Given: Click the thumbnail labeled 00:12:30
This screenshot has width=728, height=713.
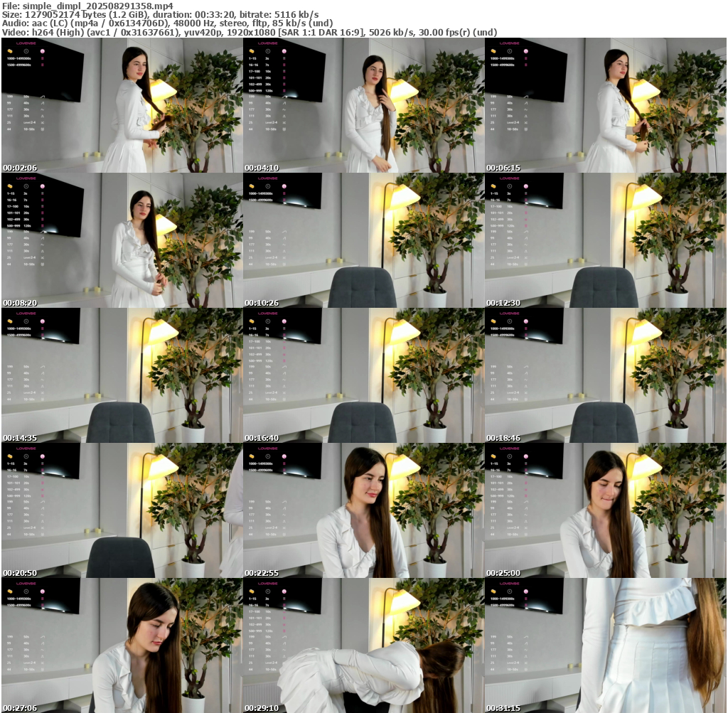Looking at the screenshot, I should click(605, 240).
